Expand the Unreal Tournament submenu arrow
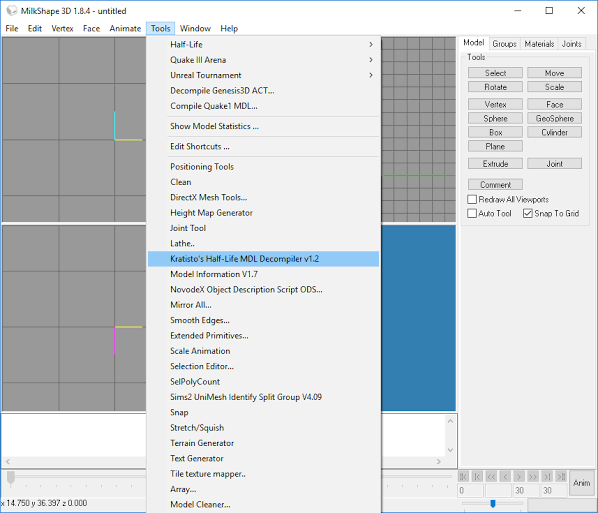The height and width of the screenshot is (513, 598). pos(371,75)
